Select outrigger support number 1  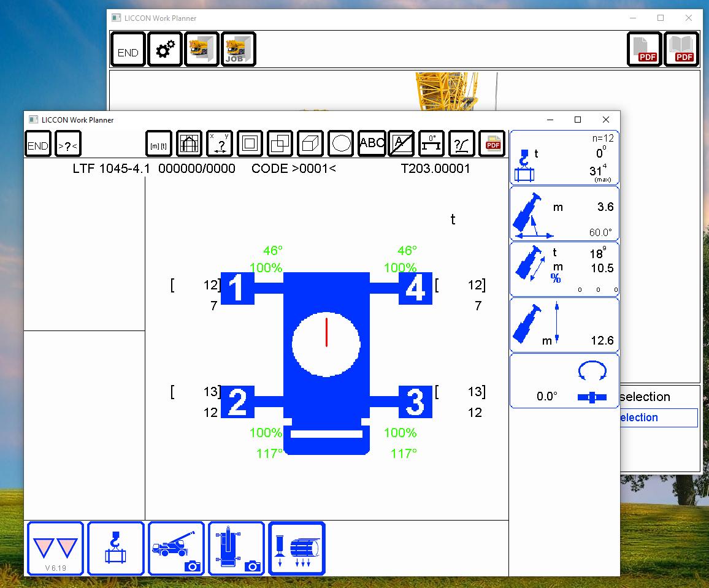[x=237, y=288]
